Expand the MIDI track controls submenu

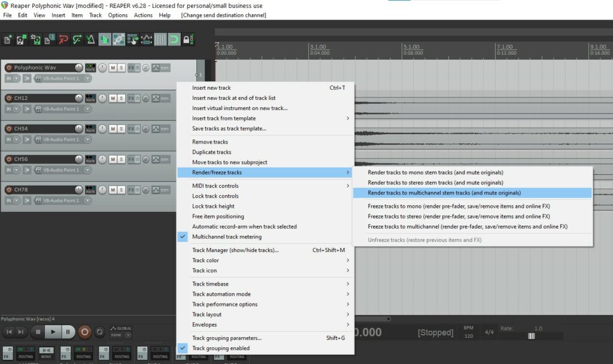(x=265, y=186)
